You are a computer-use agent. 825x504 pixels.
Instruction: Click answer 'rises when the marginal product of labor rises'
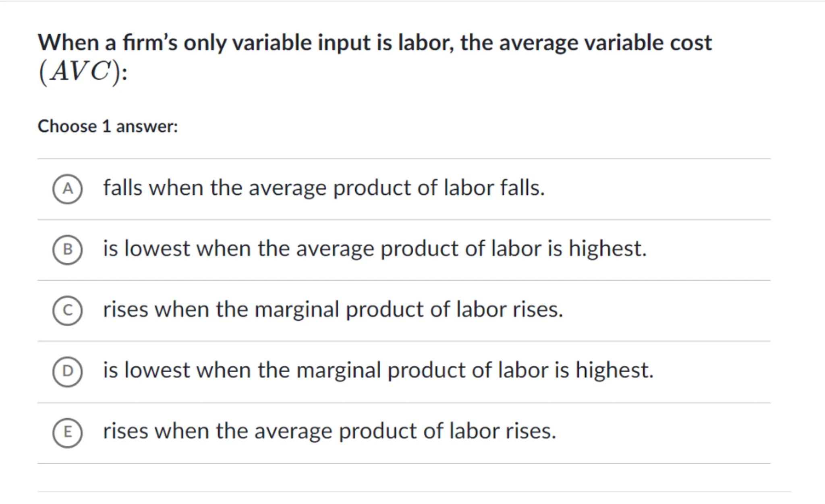333,310
